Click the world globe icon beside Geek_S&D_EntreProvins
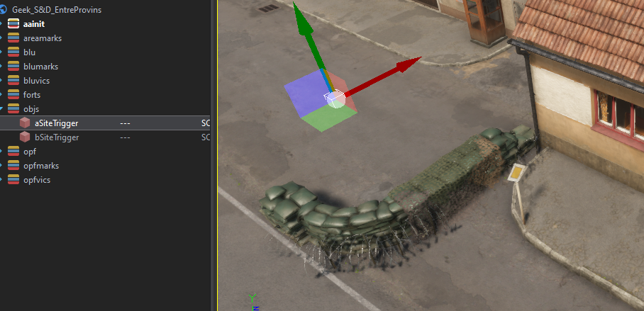This screenshot has width=644, height=311. tap(4, 10)
